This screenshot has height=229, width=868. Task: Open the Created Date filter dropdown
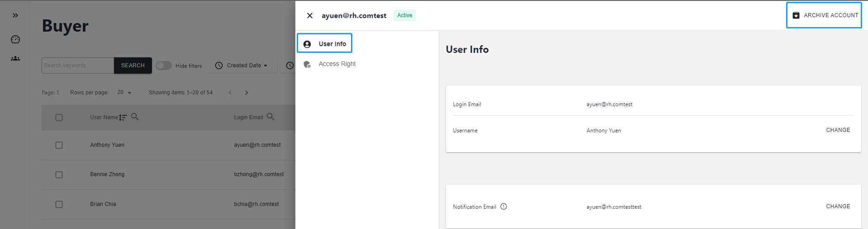click(x=243, y=65)
